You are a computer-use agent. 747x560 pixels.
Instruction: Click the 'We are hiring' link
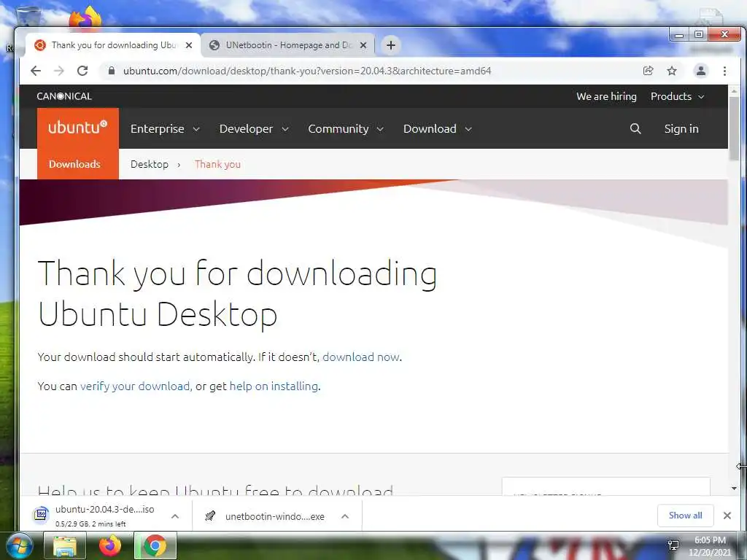pyautogui.click(x=606, y=96)
